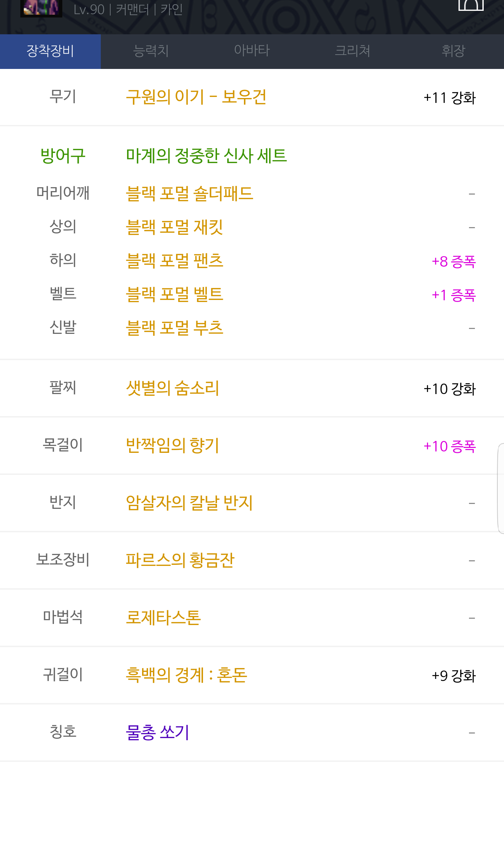Viewport: 504px width, 856px height.
Task: Tap the character avatar thumbnail
Action: point(41,8)
